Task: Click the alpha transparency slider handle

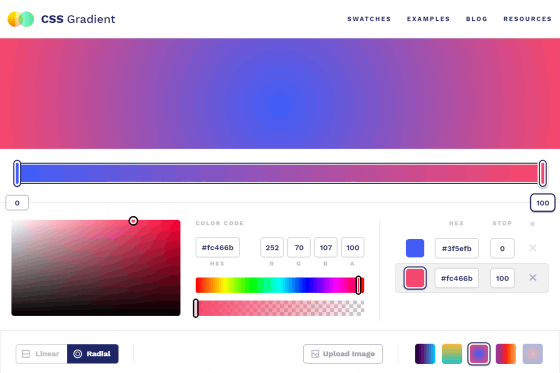Action: click(196, 308)
